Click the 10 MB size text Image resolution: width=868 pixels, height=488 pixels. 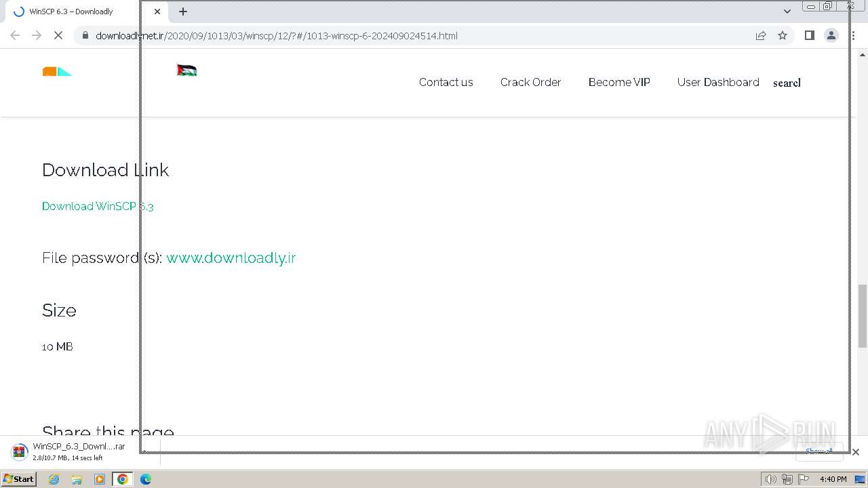click(x=58, y=346)
